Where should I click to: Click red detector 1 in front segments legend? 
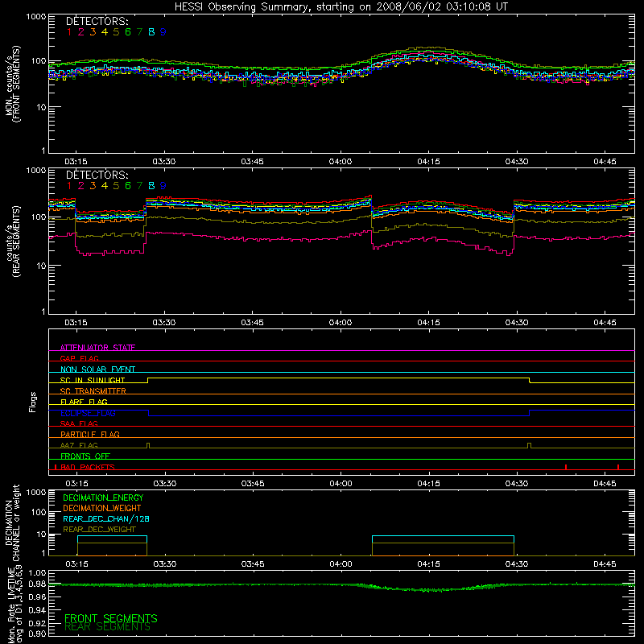tap(69, 32)
